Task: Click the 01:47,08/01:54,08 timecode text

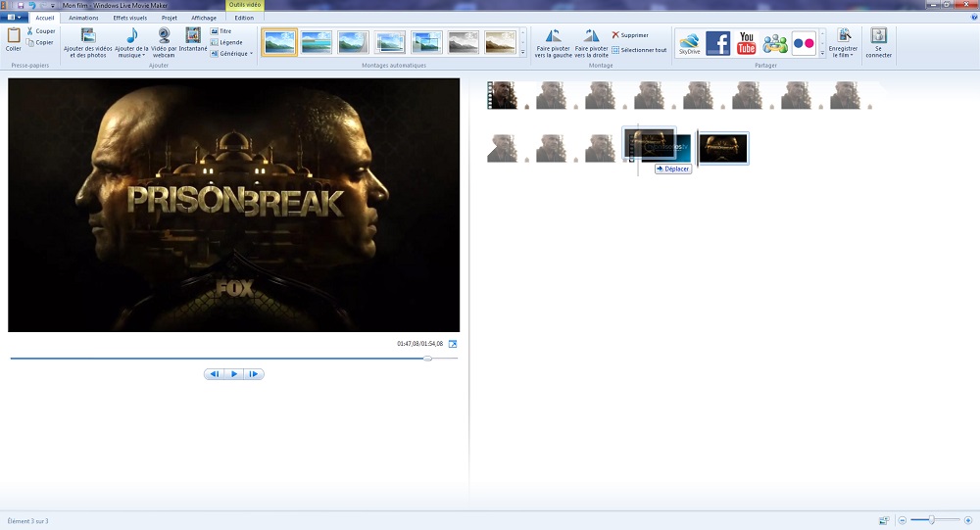Action: [420, 344]
